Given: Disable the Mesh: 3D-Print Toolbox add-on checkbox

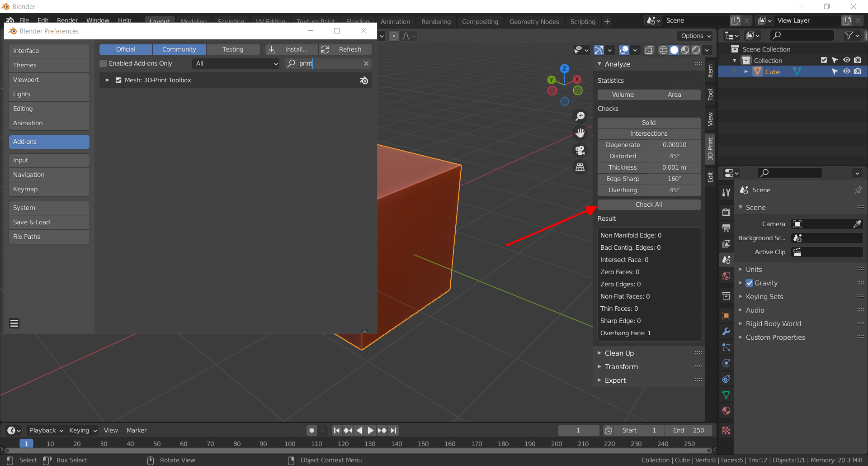Looking at the screenshot, I should coord(118,81).
